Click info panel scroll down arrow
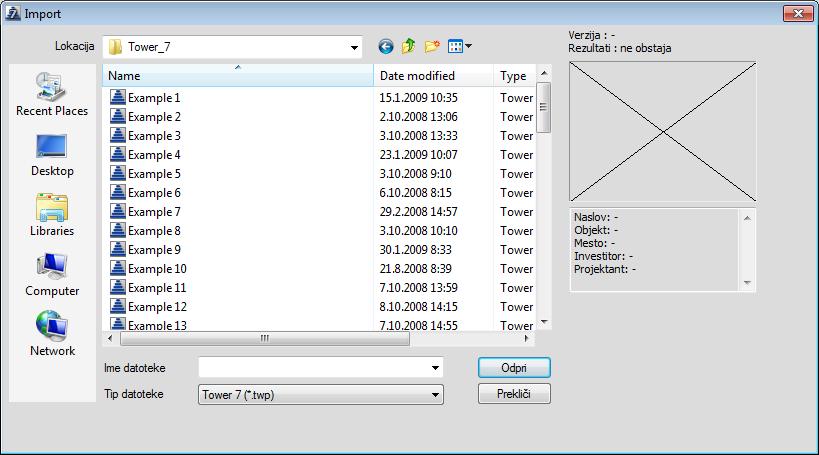 point(747,283)
